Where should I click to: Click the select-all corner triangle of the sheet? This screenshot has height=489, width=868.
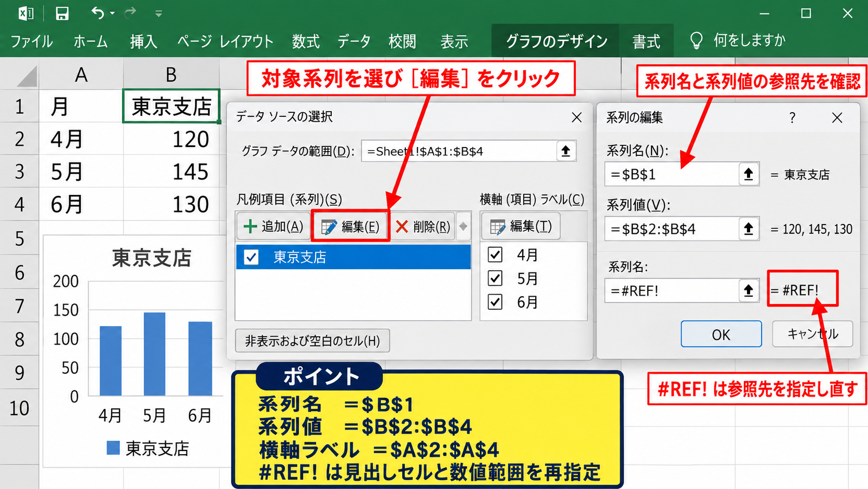click(x=27, y=76)
